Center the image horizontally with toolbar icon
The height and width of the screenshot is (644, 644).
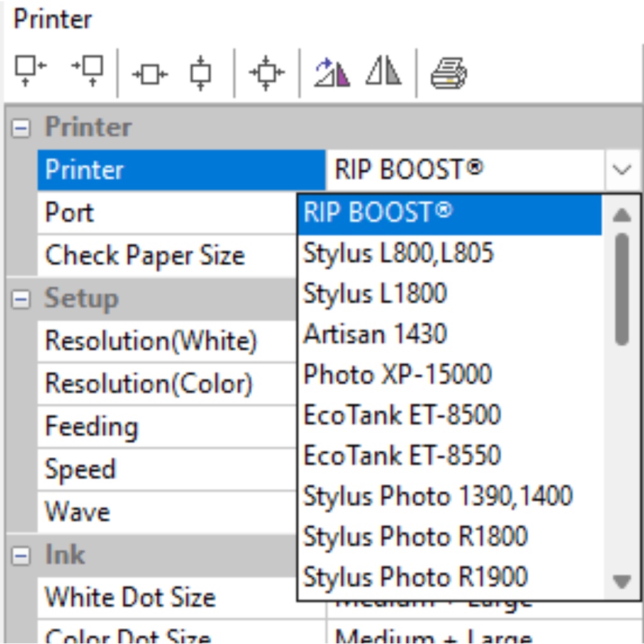[x=150, y=74]
